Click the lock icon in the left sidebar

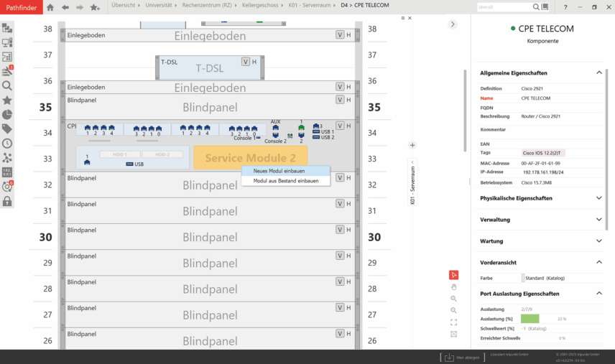[x=7, y=201]
